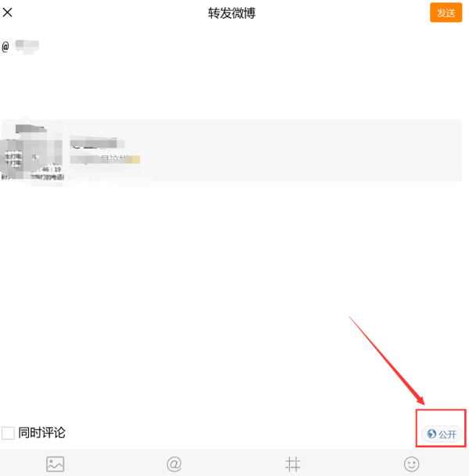Click the 转发微博 title heading

(x=231, y=13)
